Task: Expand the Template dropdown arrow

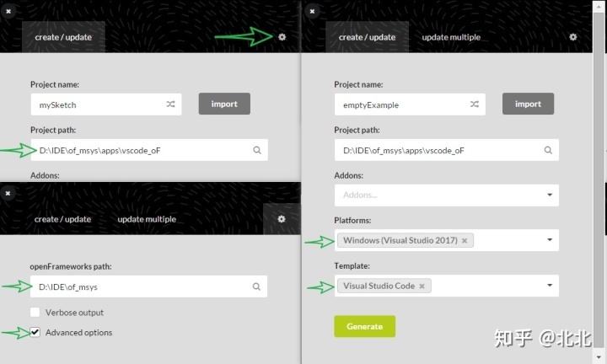Action: [550, 286]
